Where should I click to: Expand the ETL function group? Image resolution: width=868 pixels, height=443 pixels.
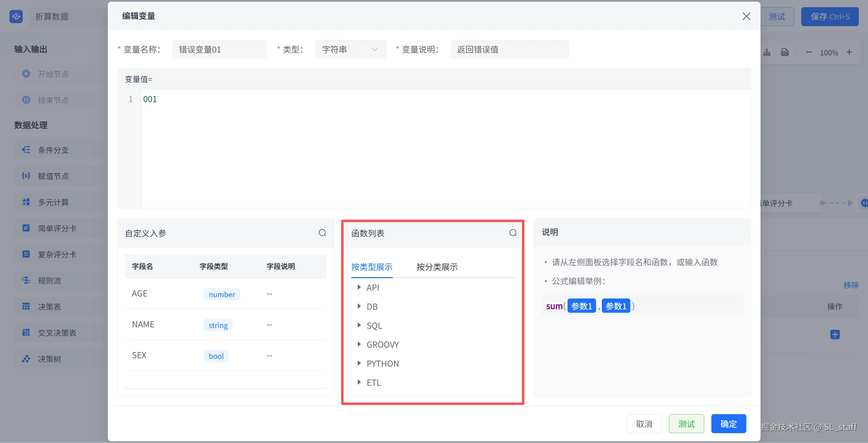point(359,382)
